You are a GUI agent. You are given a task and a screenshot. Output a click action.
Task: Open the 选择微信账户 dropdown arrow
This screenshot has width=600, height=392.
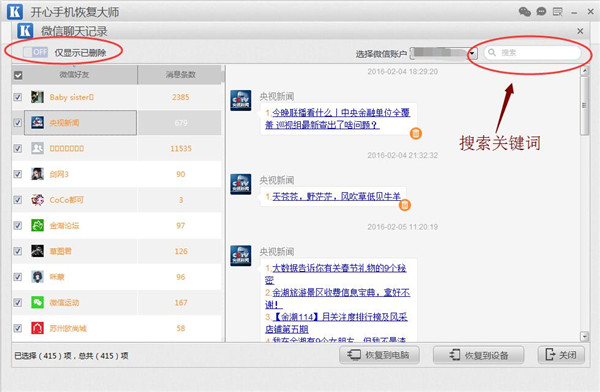click(x=473, y=53)
